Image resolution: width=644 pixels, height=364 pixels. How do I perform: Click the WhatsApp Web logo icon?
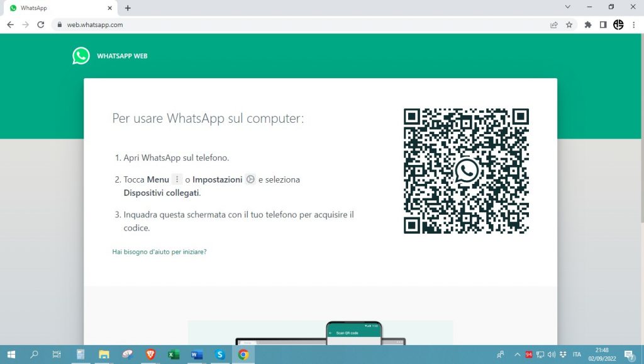80,55
